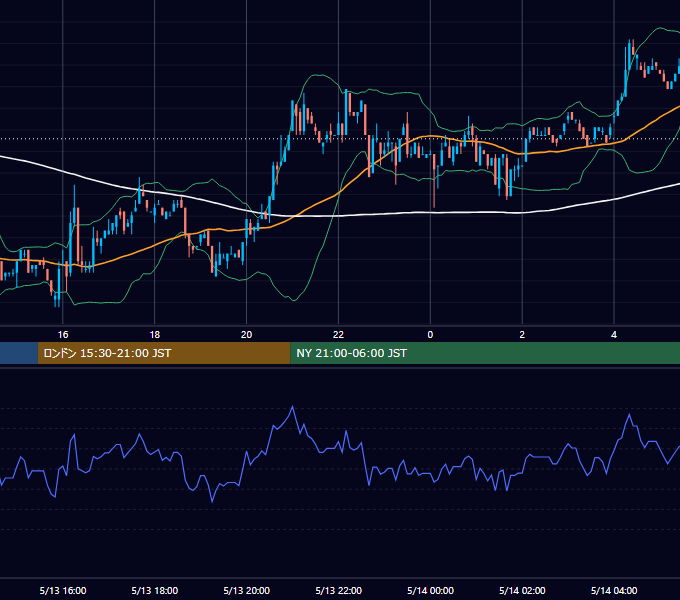
Task: Click the 22 hour label on price chart
Action: 338,334
